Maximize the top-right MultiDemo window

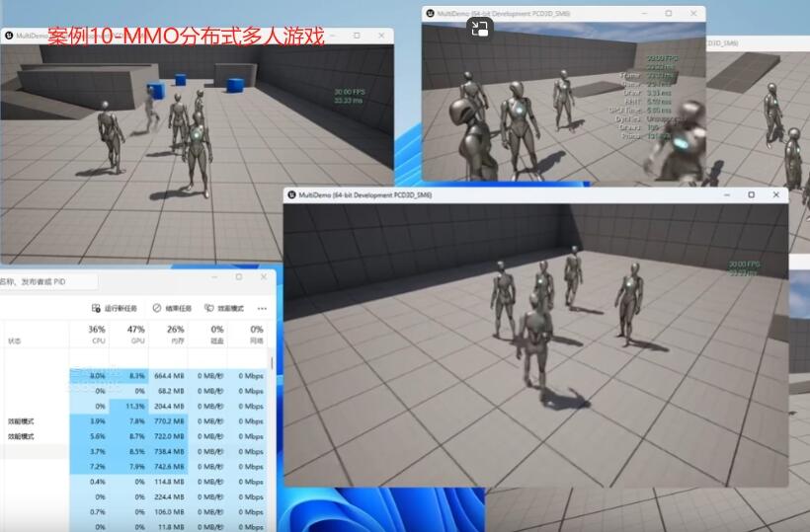point(669,14)
